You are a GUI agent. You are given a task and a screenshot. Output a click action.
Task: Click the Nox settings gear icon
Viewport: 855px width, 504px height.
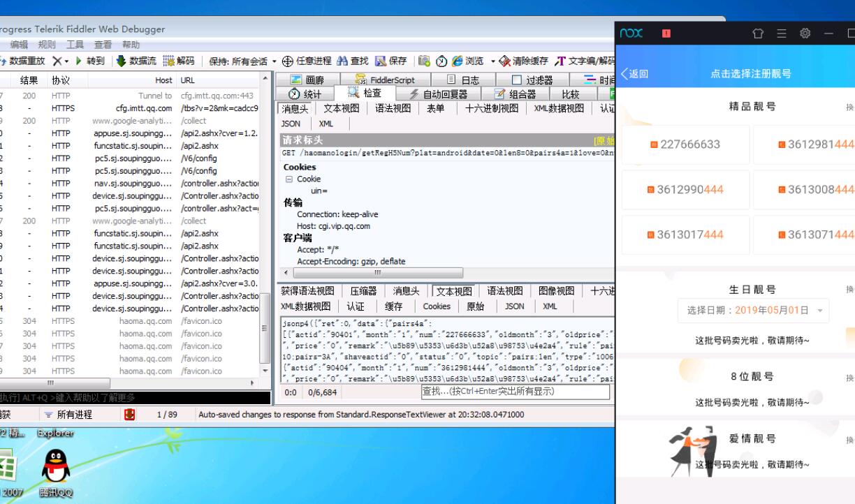coord(805,34)
